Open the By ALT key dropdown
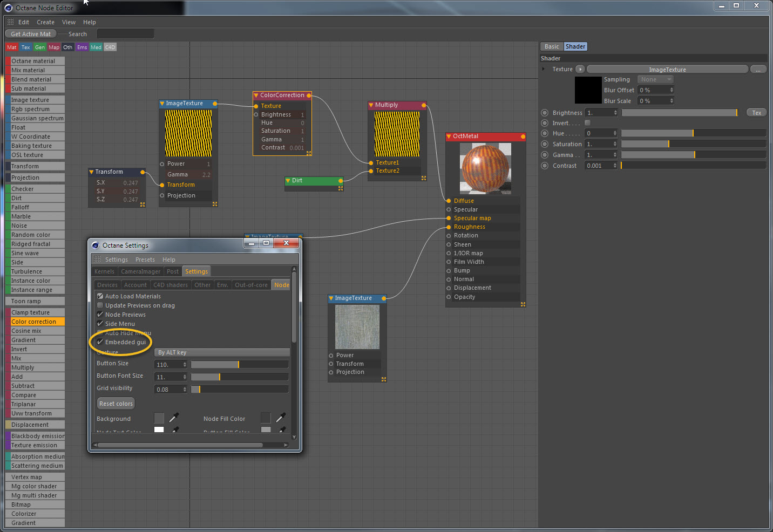 point(222,352)
